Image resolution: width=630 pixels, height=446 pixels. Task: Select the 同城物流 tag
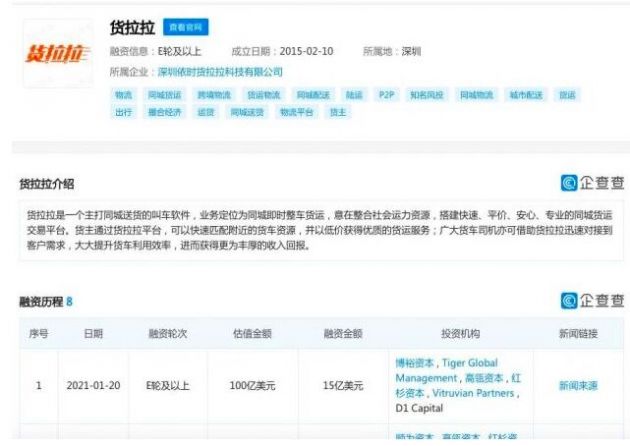click(476, 95)
